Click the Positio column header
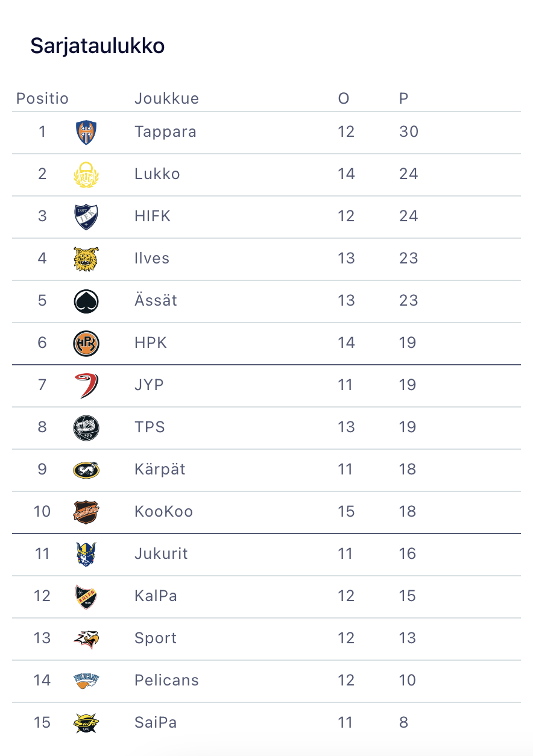 coord(42,98)
